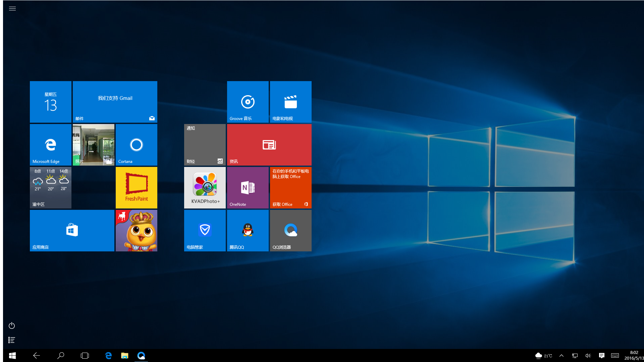644x362 pixels.
Task: Open the OneNote tile
Action: coord(248,188)
